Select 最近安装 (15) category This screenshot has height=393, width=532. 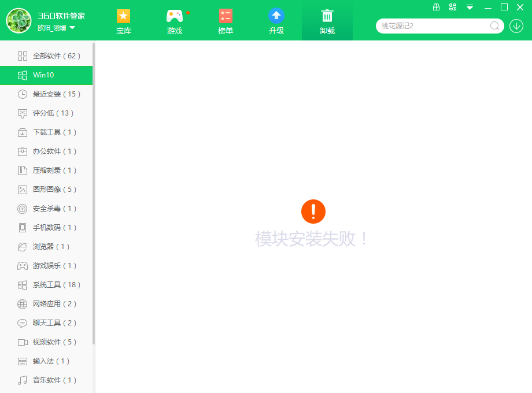click(x=46, y=94)
